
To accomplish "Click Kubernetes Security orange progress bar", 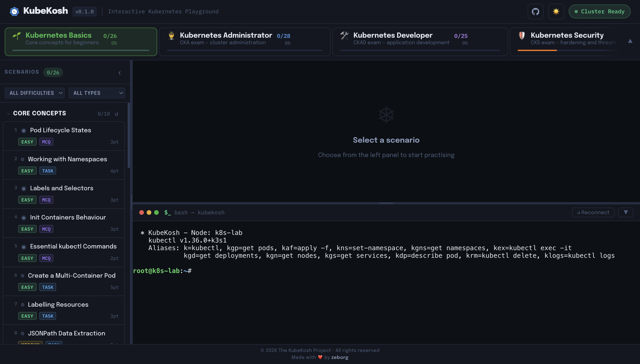I will click(537, 50).
